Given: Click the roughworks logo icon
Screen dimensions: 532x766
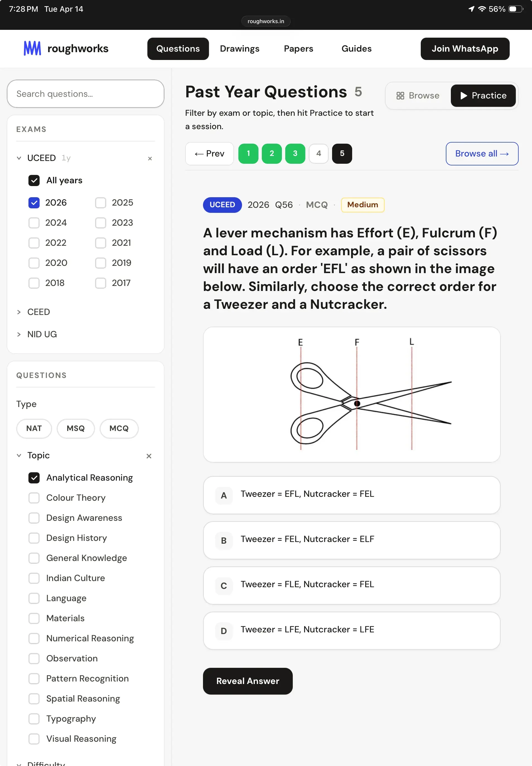Looking at the screenshot, I should (32, 49).
